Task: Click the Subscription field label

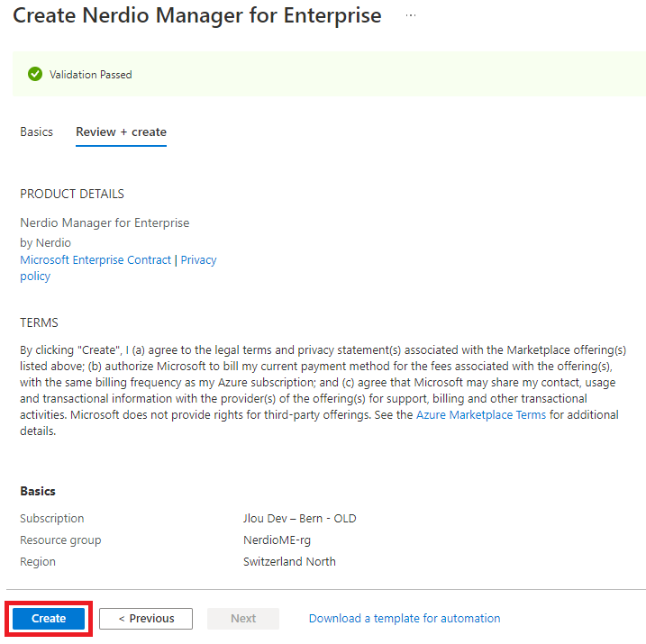Action: click(52, 519)
